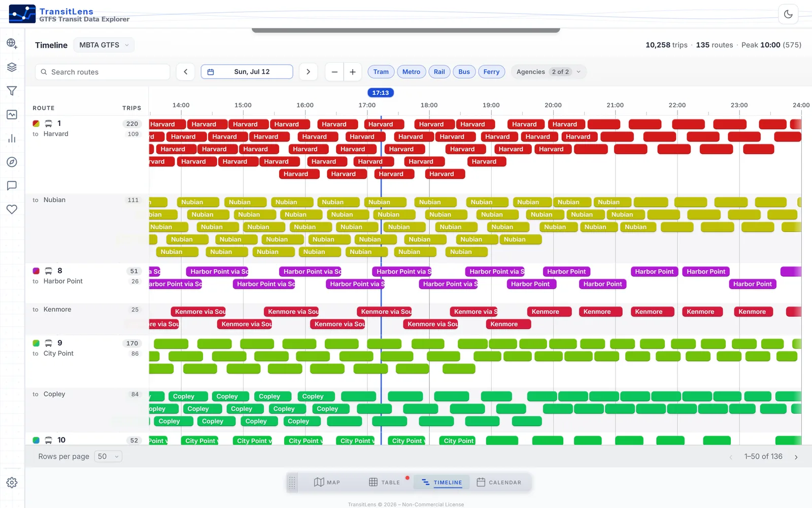Go to next page of routes

(x=796, y=457)
